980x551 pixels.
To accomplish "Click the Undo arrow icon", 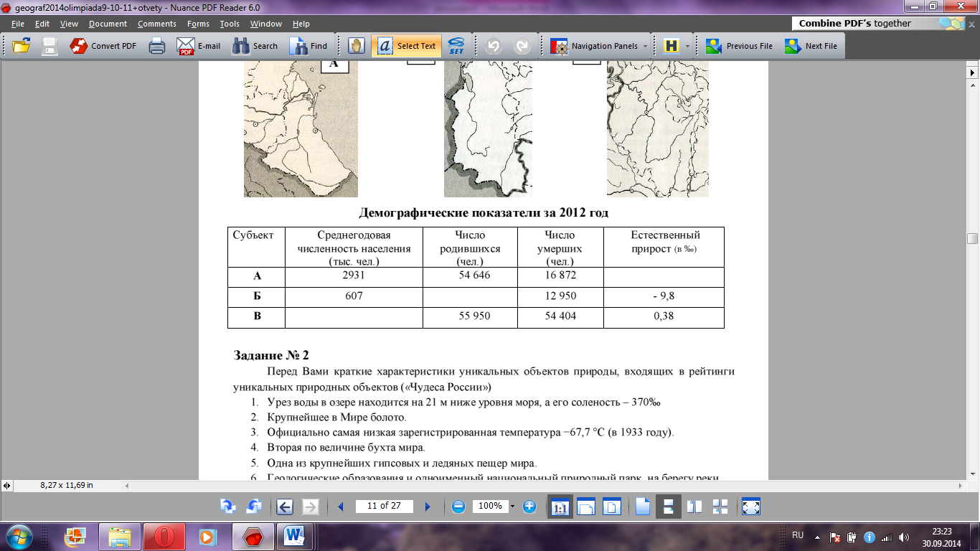I will tap(493, 46).
